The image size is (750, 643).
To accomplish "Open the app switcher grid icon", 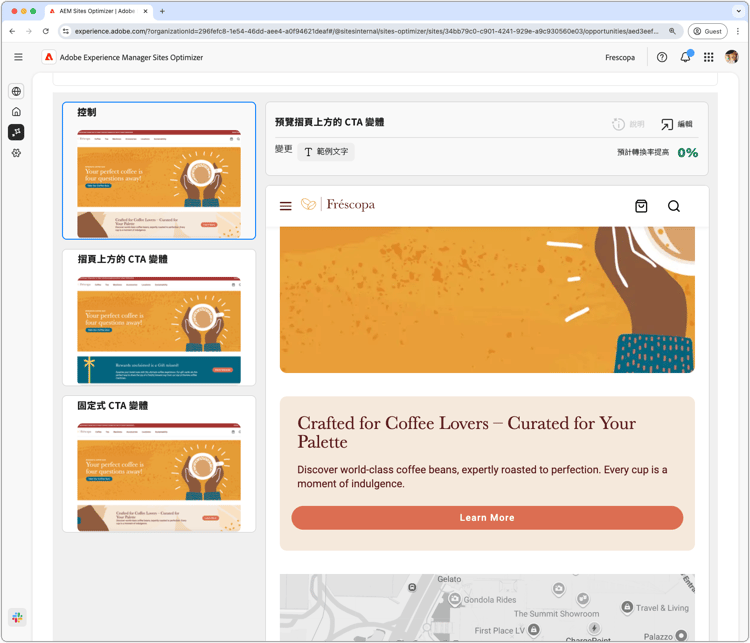I will coord(708,57).
